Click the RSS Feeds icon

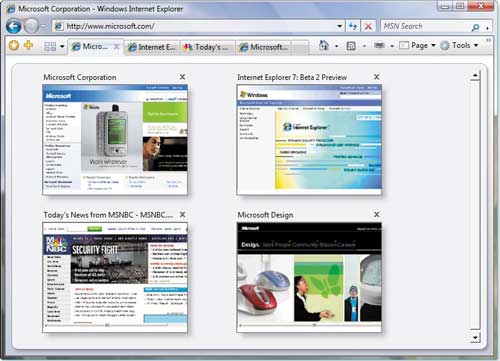[x=351, y=46]
